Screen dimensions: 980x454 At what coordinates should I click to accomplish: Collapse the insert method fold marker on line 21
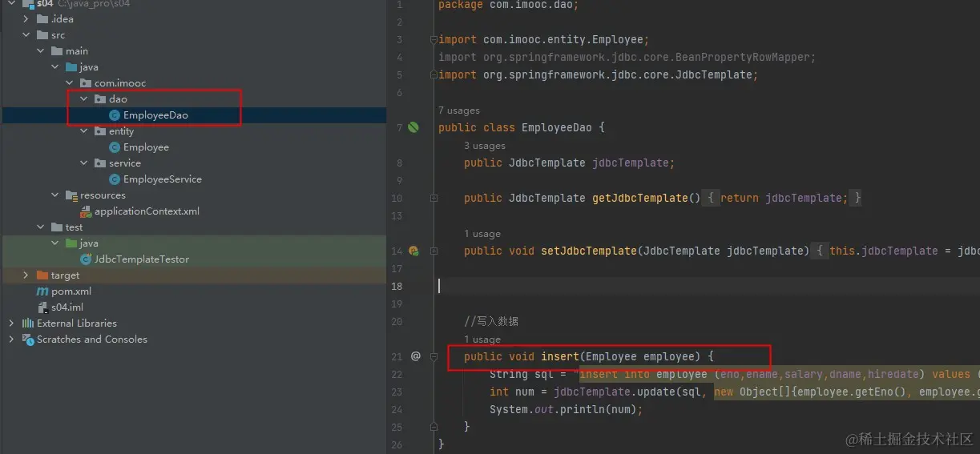[x=434, y=356]
